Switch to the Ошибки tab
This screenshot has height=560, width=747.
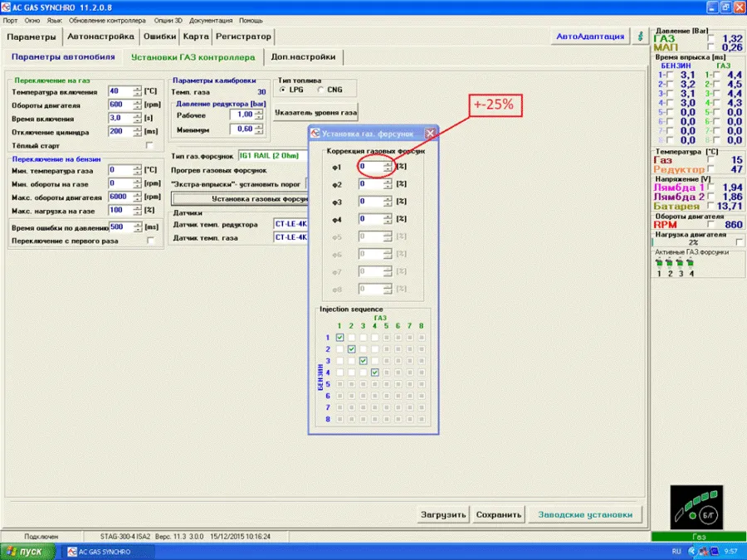pyautogui.click(x=159, y=37)
